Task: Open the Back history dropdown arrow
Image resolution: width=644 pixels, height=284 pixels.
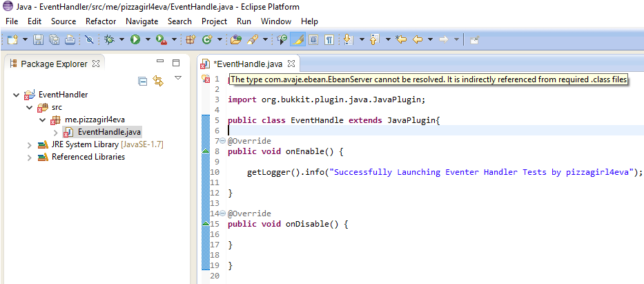Action: click(430, 40)
